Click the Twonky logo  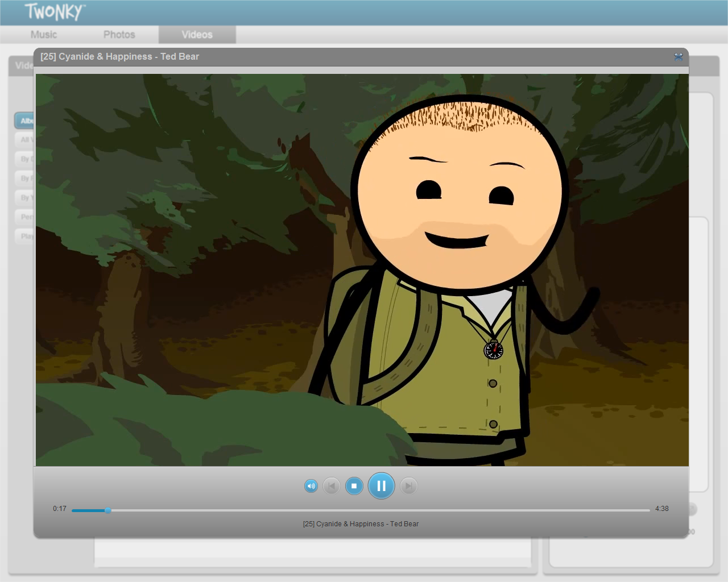click(x=55, y=12)
